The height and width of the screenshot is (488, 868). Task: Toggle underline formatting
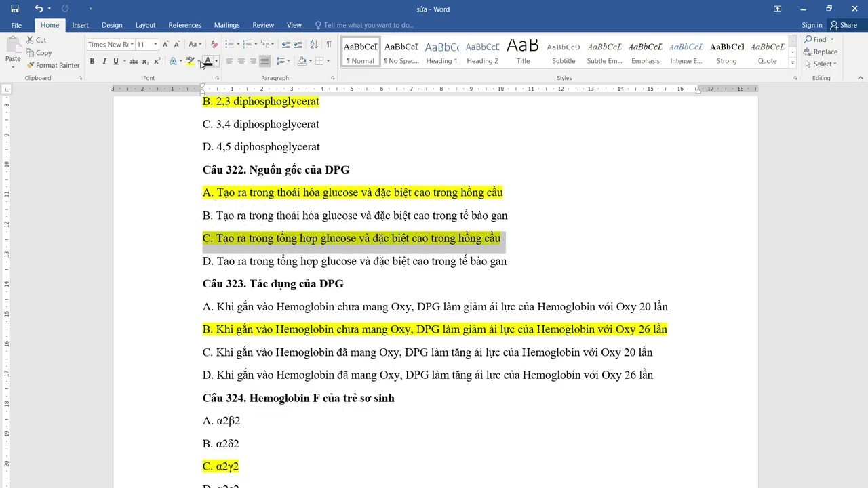(x=115, y=61)
